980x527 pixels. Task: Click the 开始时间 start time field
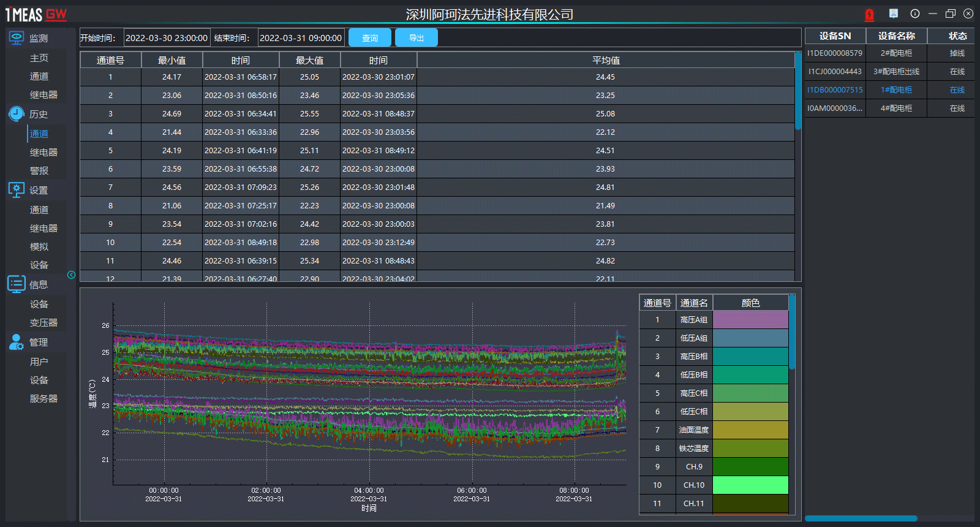click(x=167, y=38)
